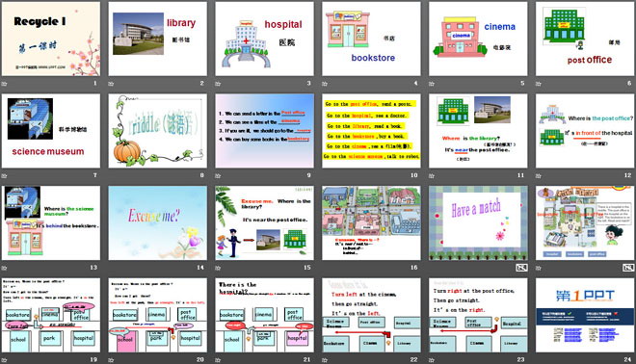Select slide 20 with pink school box
636x364 pixels.
click(157, 315)
